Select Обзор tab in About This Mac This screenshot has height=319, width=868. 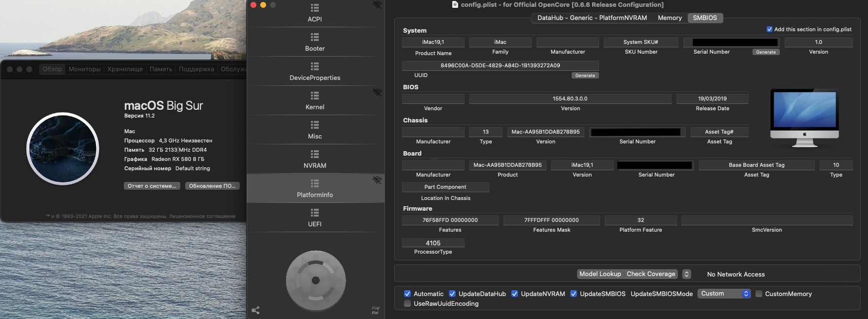tap(52, 69)
